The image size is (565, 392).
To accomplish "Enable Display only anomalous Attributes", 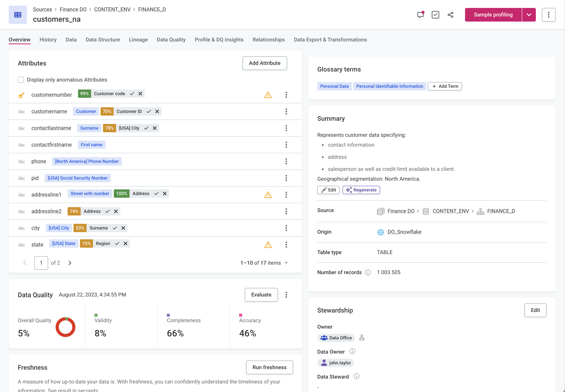I will coord(21,80).
